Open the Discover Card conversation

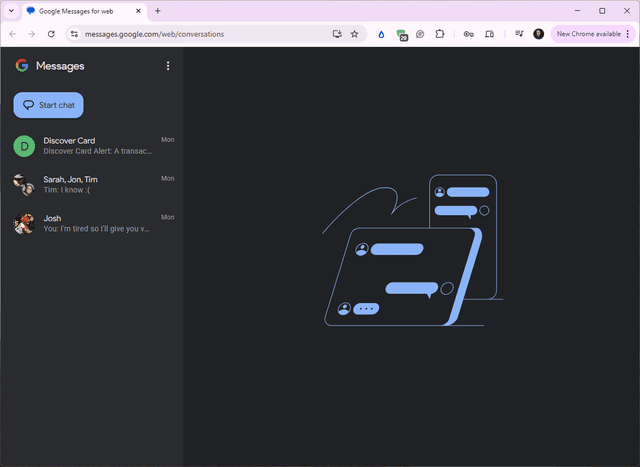click(x=95, y=146)
